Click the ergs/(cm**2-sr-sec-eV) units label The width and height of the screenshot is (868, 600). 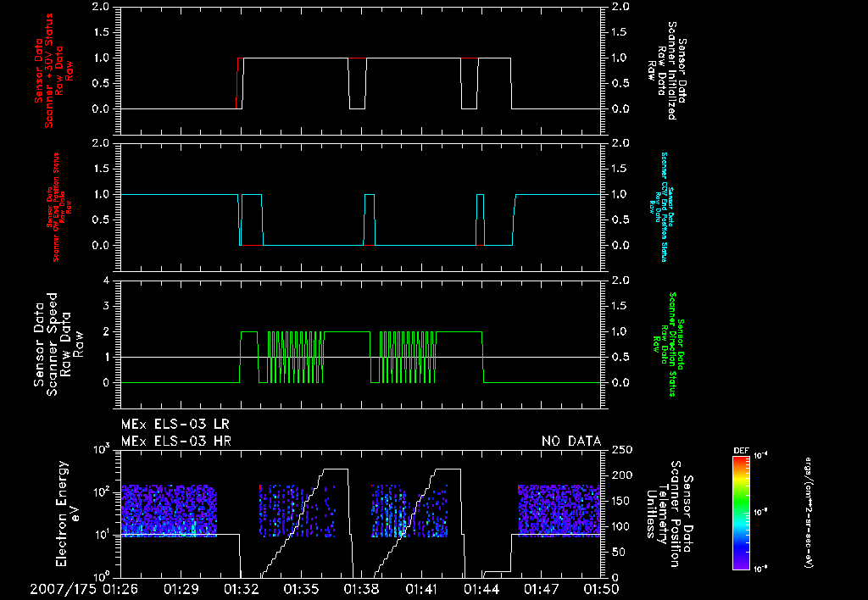coord(808,512)
